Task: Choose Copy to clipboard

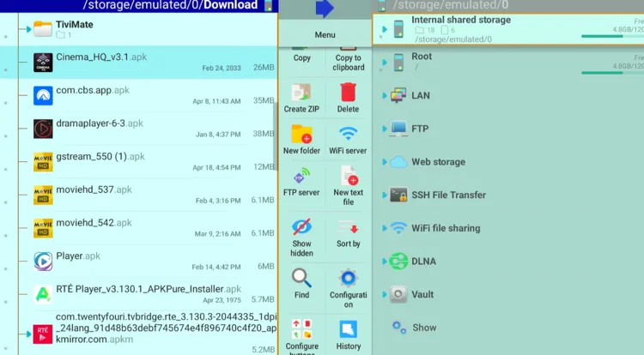Action: point(349,63)
